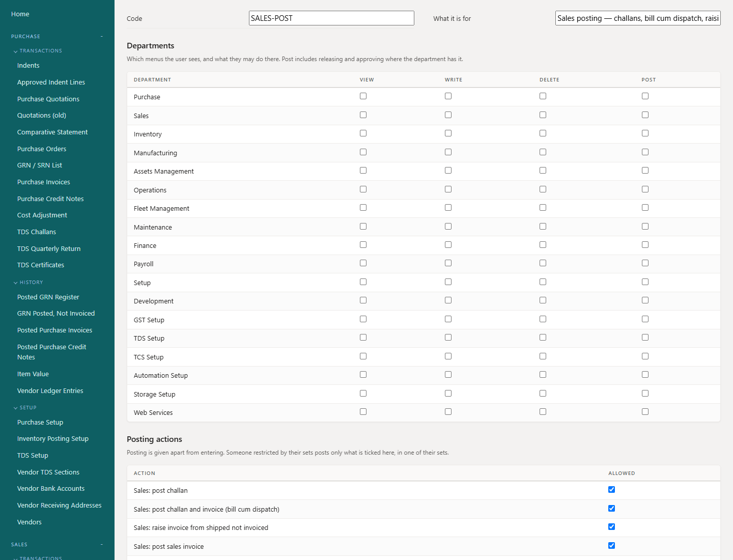The image size is (733, 560).
Task: Open Vendors list
Action: (30, 522)
